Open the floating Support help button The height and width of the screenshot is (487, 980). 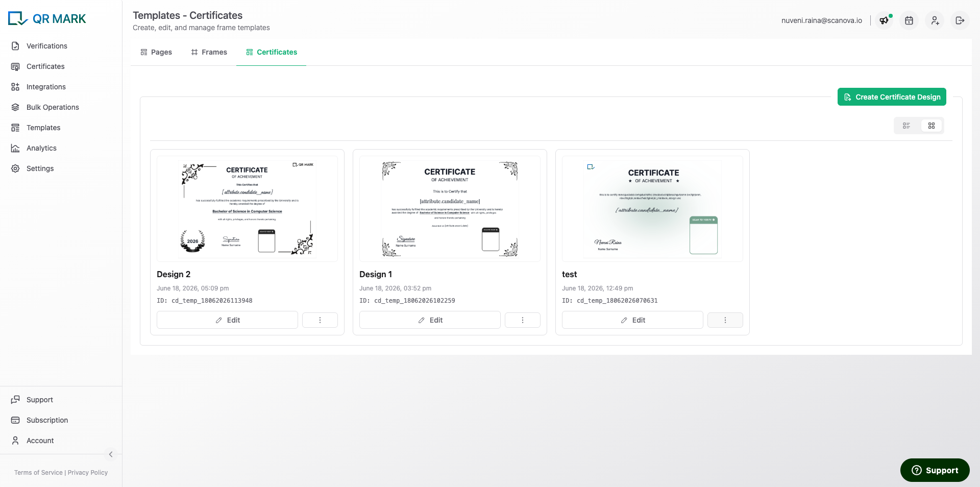point(935,470)
